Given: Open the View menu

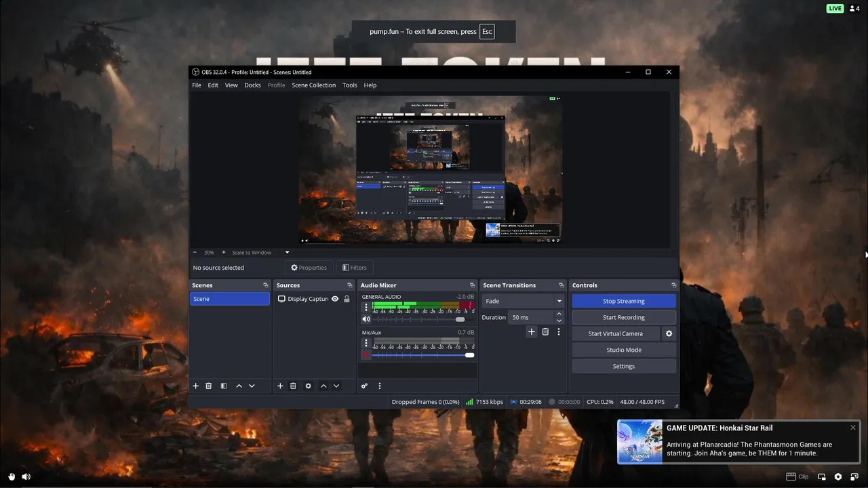Looking at the screenshot, I should pyautogui.click(x=231, y=85).
